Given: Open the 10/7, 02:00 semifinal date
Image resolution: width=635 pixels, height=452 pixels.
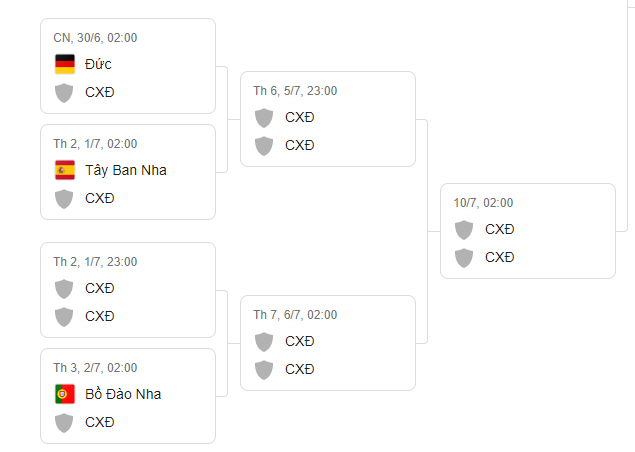Looking at the screenshot, I should click(x=483, y=202).
